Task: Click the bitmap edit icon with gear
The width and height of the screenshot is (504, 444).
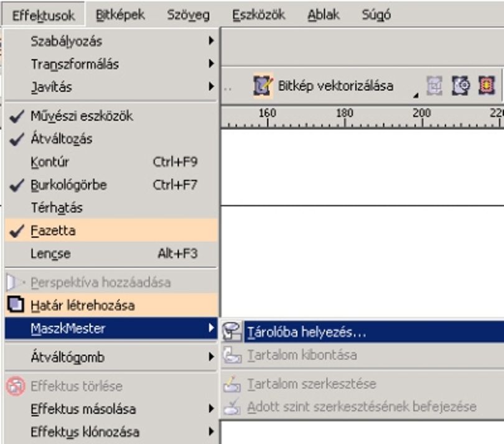Action: coord(461,85)
